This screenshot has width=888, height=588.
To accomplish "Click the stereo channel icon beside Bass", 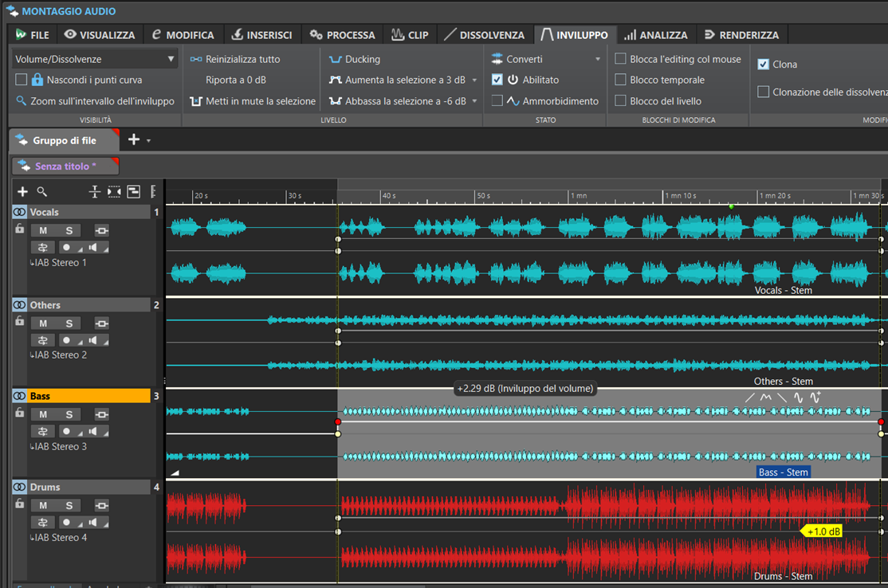I will (x=19, y=396).
